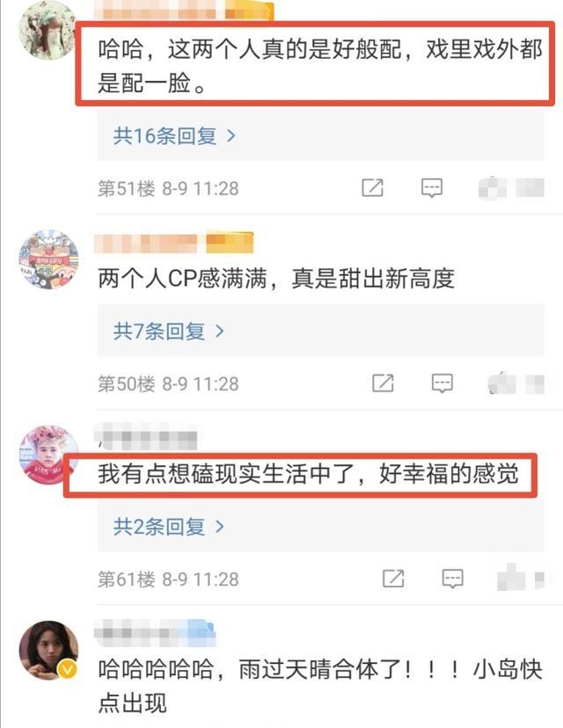Image resolution: width=563 pixels, height=728 pixels.
Task: Tap the like icon on floor 51 comment
Action: coord(493,187)
